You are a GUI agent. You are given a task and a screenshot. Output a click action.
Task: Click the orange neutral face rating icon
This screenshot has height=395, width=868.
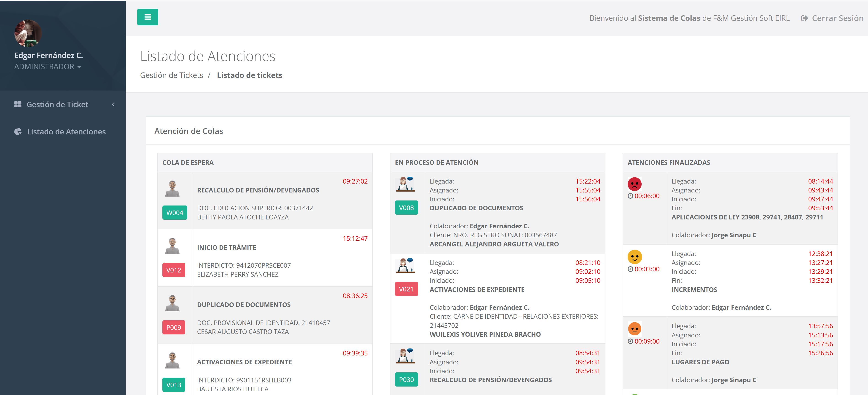click(634, 329)
